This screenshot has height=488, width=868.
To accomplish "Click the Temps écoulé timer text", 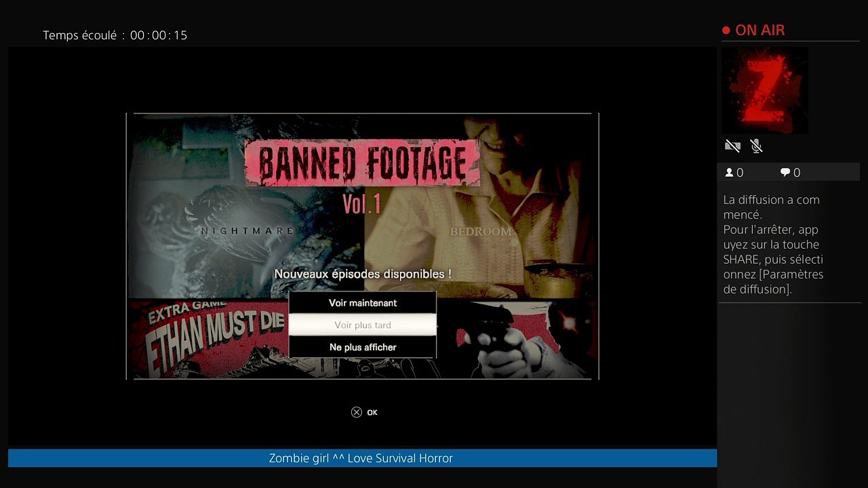I will coord(115,35).
